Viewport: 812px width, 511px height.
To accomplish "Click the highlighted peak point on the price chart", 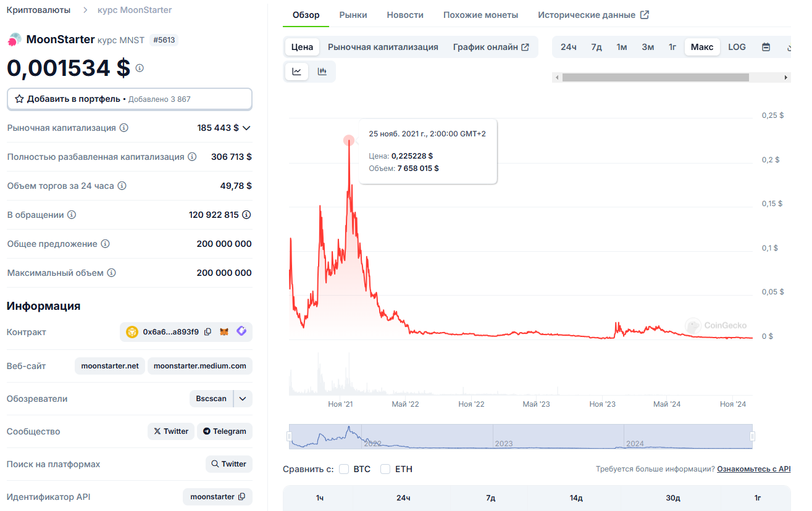I will pyautogui.click(x=349, y=141).
